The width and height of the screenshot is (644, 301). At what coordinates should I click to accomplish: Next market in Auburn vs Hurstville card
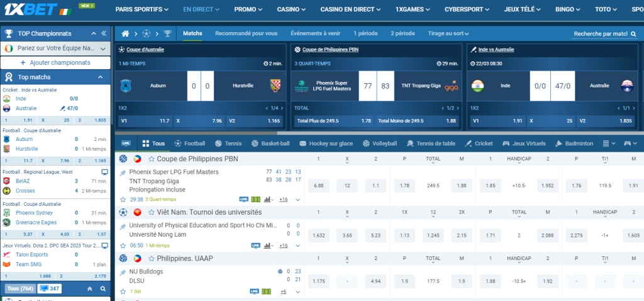click(x=282, y=108)
